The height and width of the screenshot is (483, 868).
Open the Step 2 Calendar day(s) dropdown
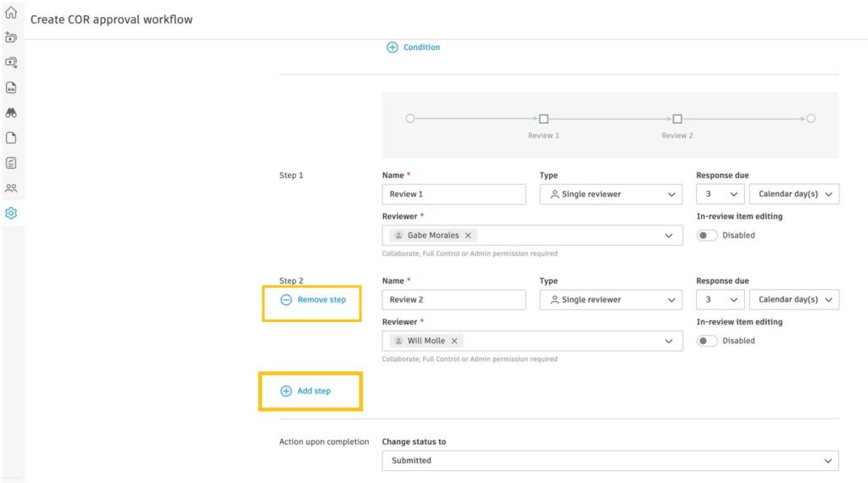click(793, 300)
